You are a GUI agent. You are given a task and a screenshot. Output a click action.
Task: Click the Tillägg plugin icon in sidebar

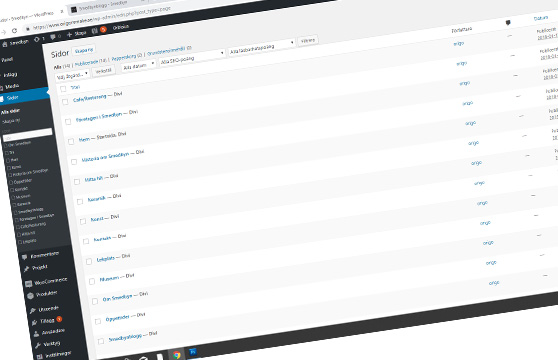coord(34,322)
